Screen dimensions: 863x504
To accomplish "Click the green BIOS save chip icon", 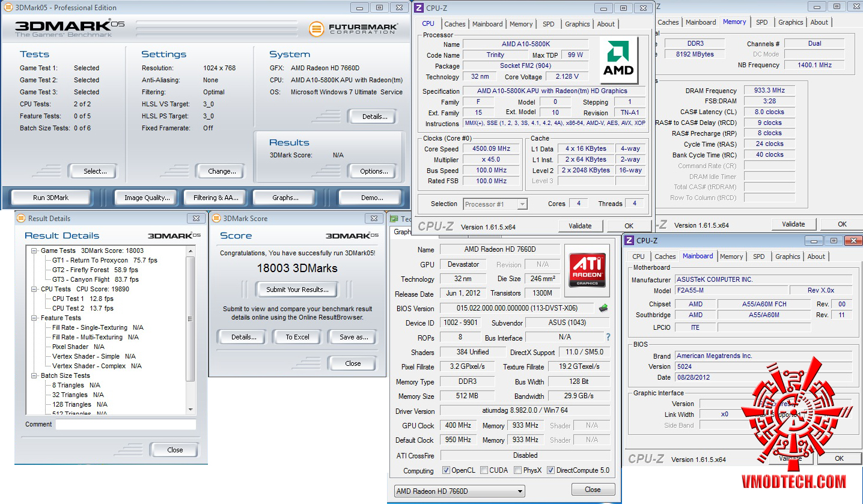I will pos(603,308).
